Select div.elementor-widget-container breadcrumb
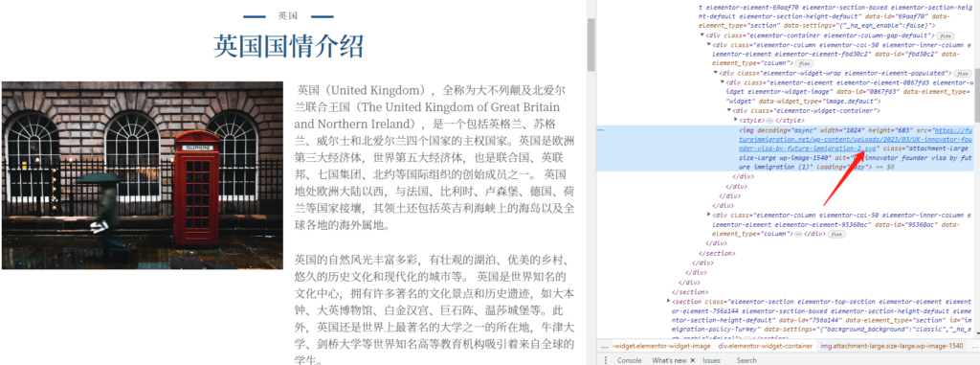The image size is (980, 365). [766, 346]
